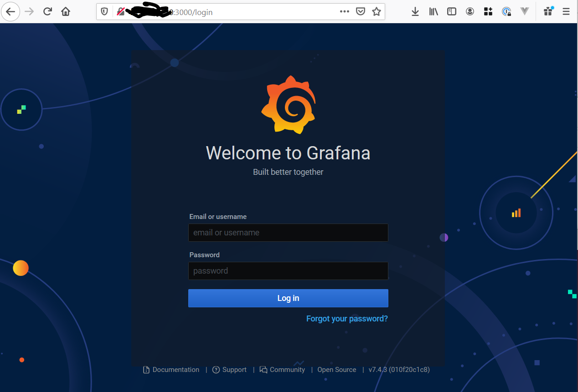The width and height of the screenshot is (578, 392).
Task: Open the Firefox downloads panel
Action: tap(415, 12)
